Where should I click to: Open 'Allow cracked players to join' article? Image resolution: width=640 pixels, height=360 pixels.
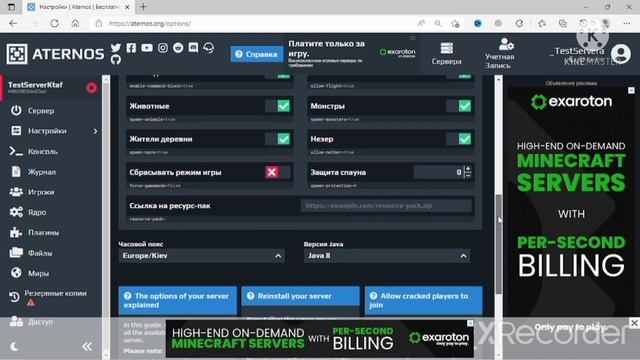[x=423, y=300]
